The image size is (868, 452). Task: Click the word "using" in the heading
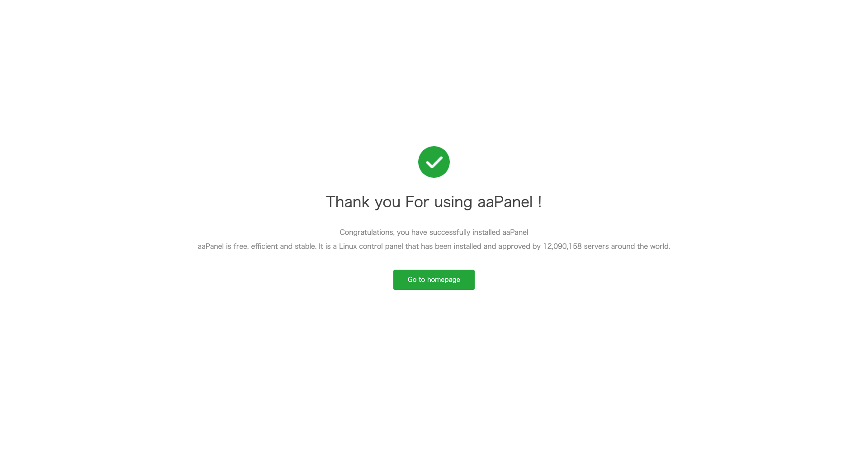(x=453, y=202)
